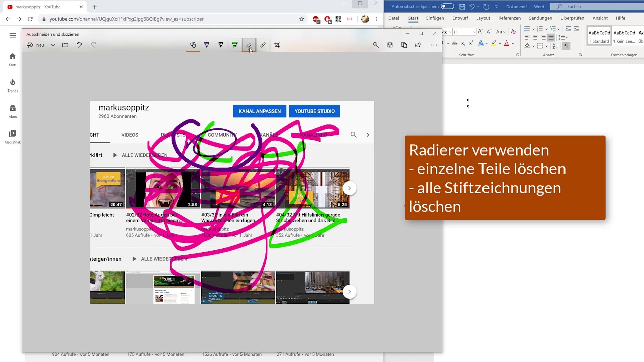Activate touch writing in Snip & Sketch
The image size is (644, 362).
[x=193, y=45]
